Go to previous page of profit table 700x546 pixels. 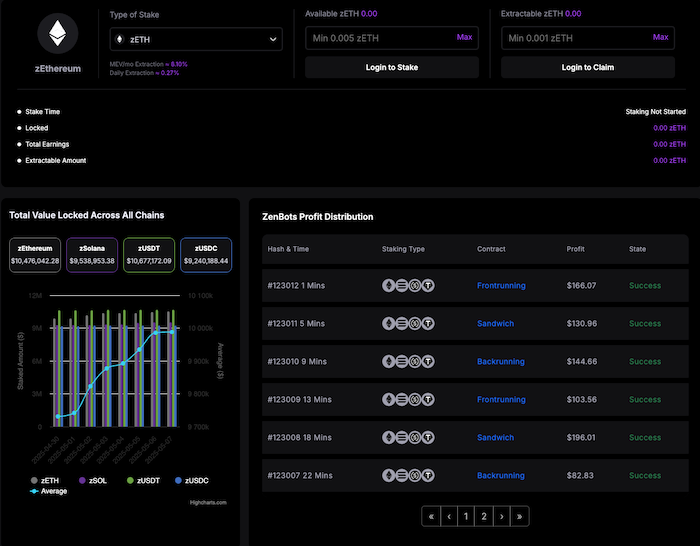click(449, 517)
